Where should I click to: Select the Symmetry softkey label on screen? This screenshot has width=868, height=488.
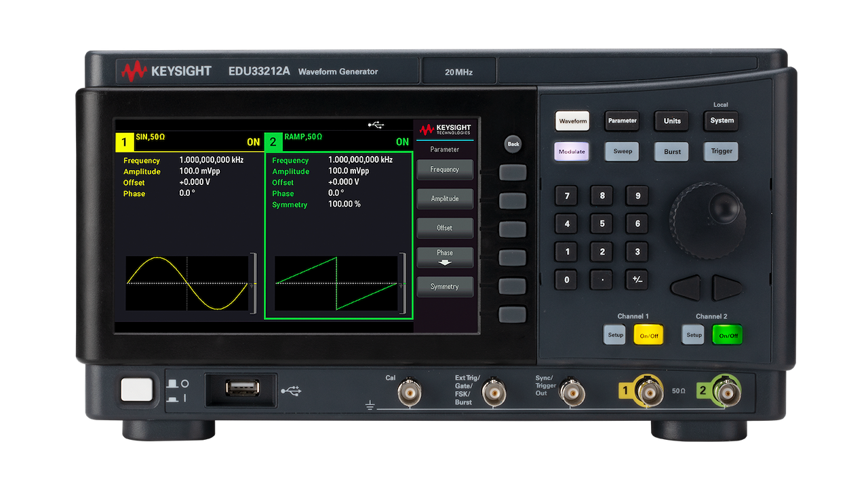(445, 287)
